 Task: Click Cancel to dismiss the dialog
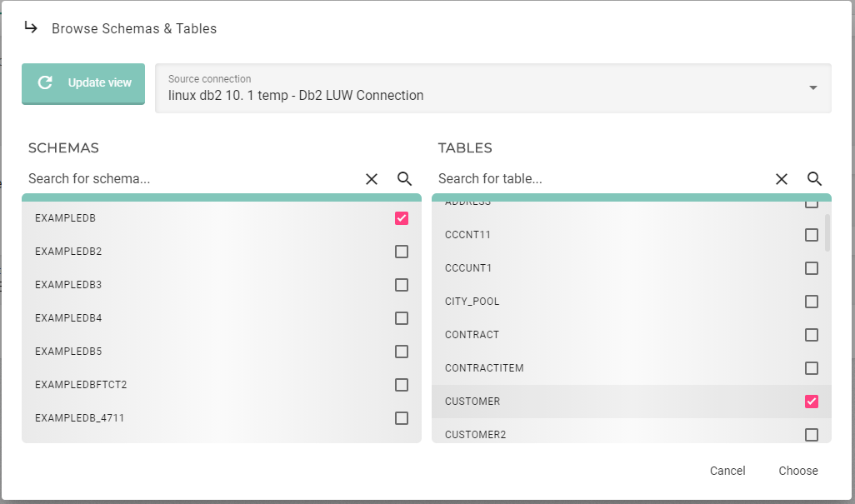[727, 471]
